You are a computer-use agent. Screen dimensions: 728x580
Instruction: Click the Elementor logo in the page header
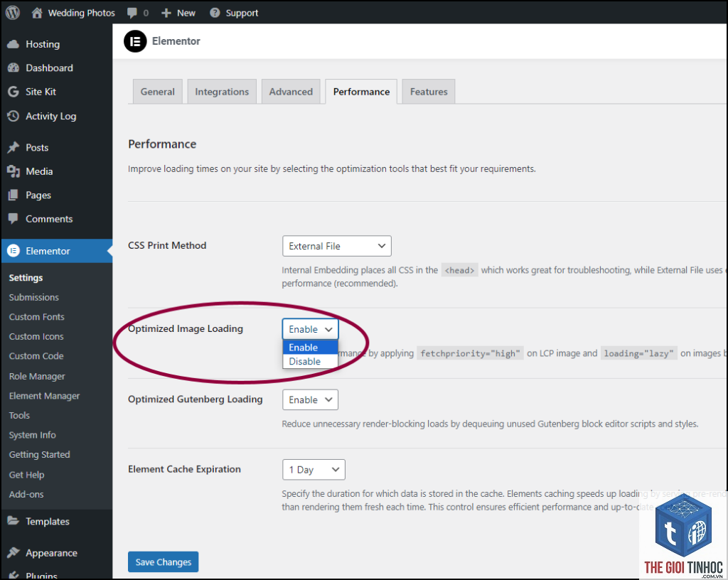tap(135, 41)
